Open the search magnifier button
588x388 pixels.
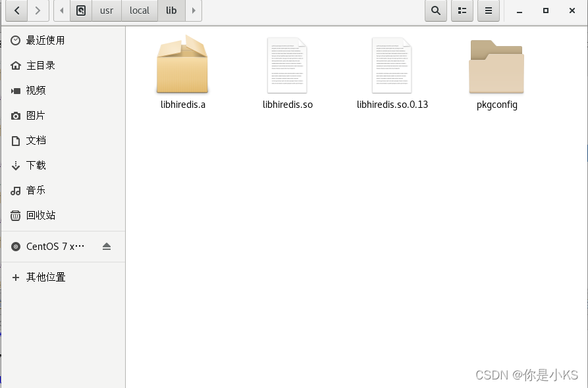point(436,11)
